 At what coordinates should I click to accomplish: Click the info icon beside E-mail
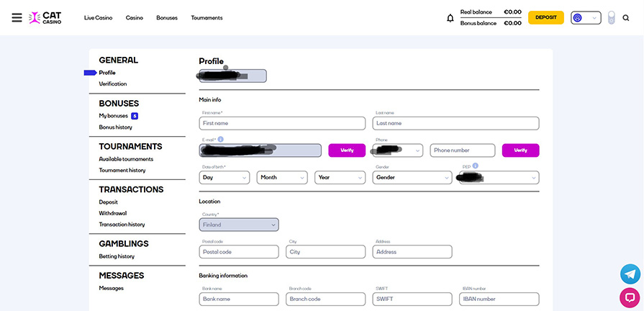(x=220, y=139)
